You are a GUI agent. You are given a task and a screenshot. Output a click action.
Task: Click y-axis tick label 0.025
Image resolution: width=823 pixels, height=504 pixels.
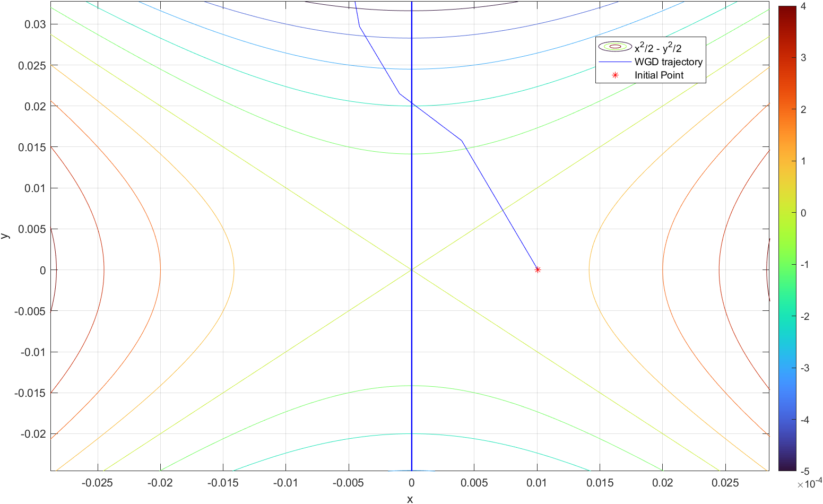pos(33,65)
